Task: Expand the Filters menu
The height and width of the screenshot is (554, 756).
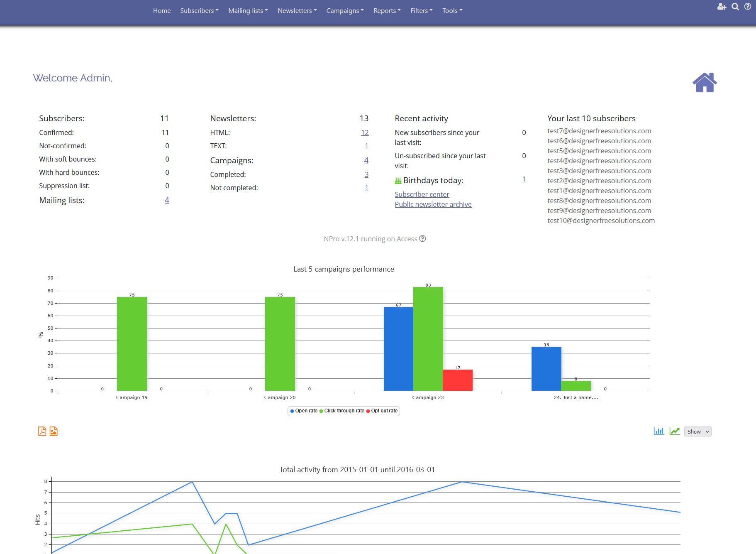Action: pos(421,10)
